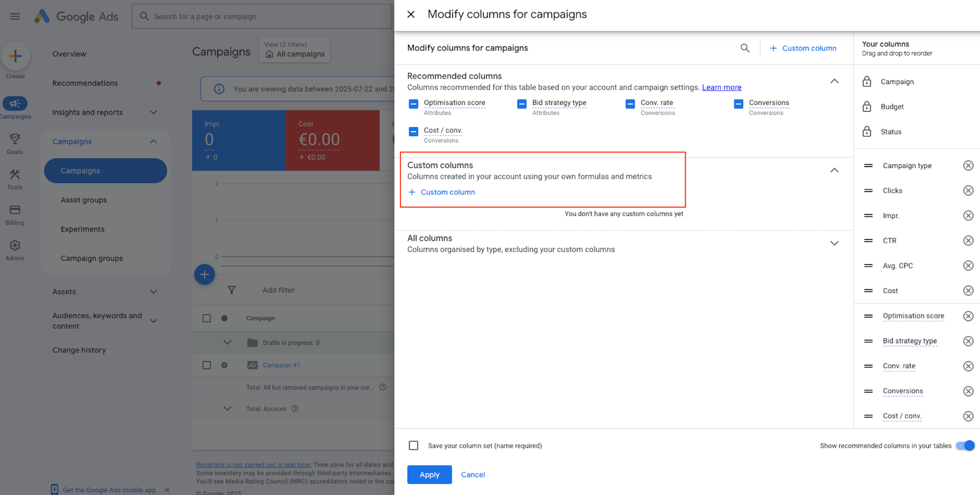Viewport: 980px width, 495px height.
Task: Toggle Show recommended columns in your tables
Action: (x=965, y=446)
